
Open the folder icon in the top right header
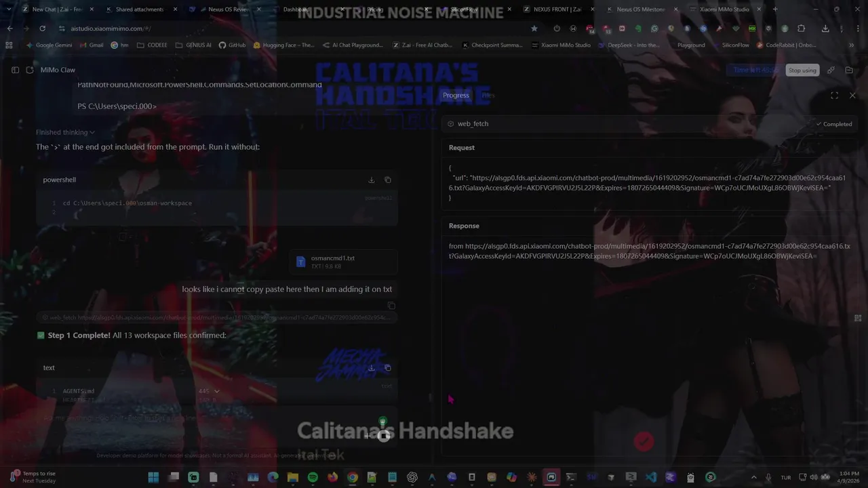pyautogui.click(x=849, y=70)
